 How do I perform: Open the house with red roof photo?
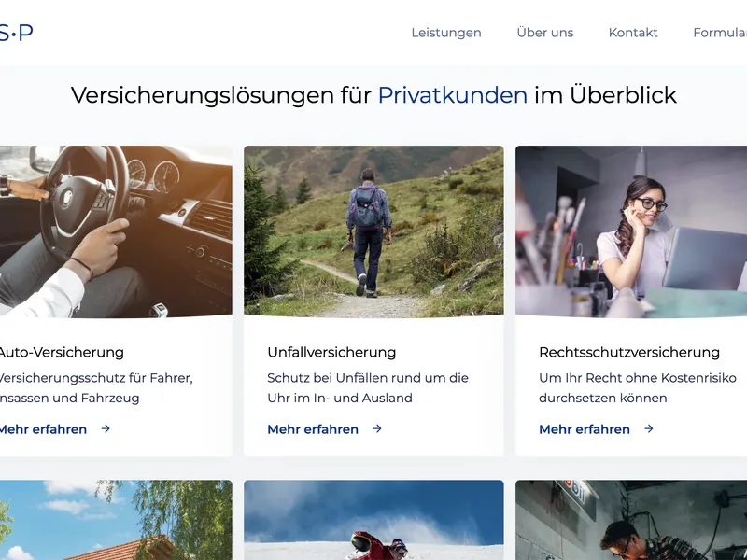point(116,520)
